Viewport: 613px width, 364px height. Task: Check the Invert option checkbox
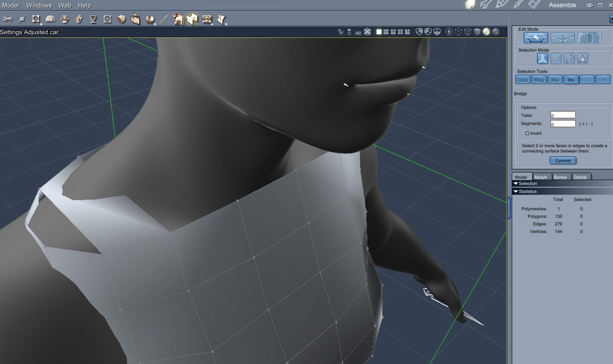(x=527, y=133)
